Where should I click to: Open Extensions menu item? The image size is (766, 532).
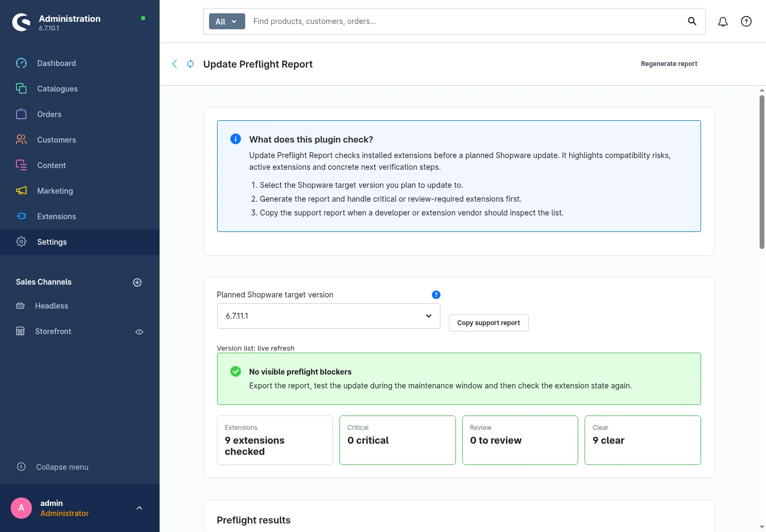coord(80,217)
